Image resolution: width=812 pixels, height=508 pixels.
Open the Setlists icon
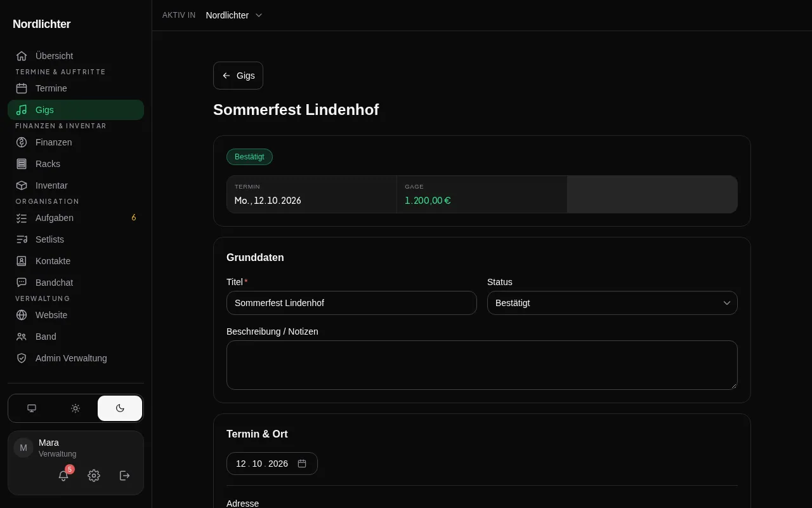tap(22, 239)
